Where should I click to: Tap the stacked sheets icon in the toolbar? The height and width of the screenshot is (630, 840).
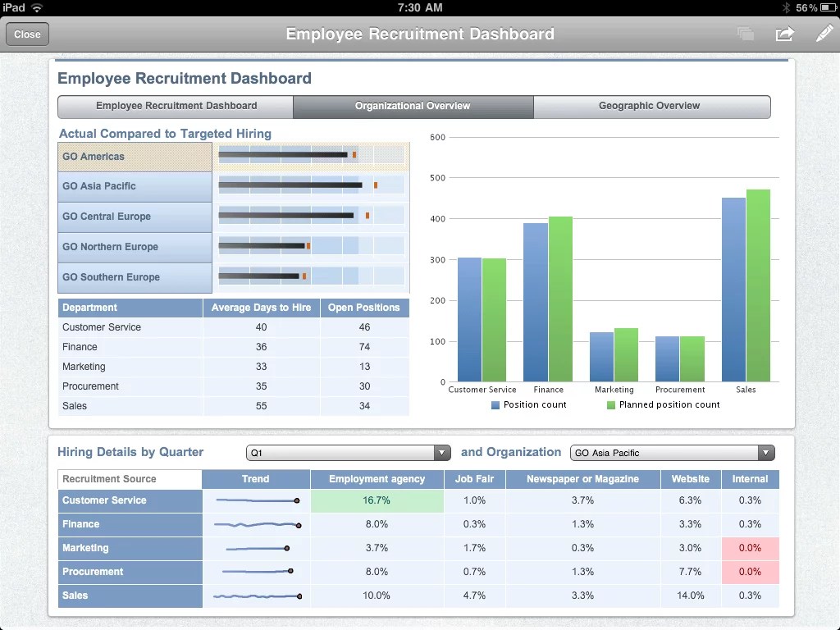[x=745, y=34]
